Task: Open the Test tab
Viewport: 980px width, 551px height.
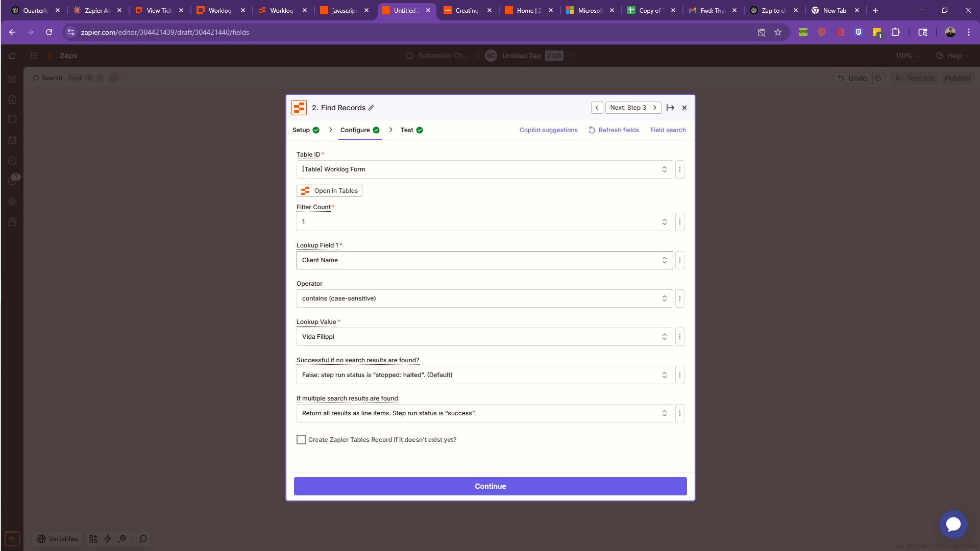Action: [411, 130]
